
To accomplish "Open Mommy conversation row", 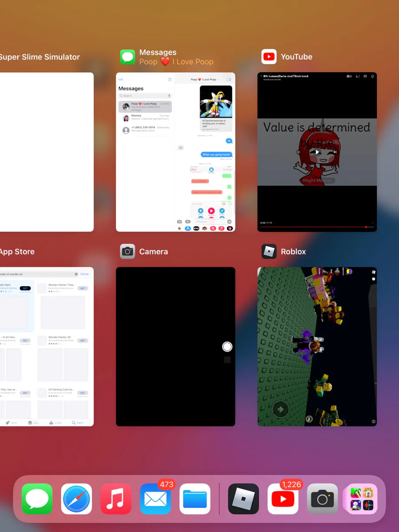I will 145,118.
